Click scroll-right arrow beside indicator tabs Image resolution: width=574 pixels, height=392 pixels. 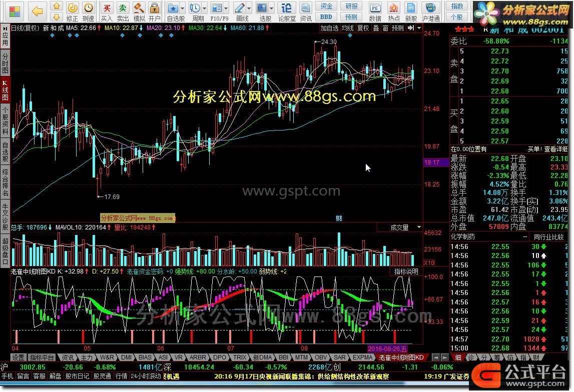pyautogui.click(x=444, y=357)
